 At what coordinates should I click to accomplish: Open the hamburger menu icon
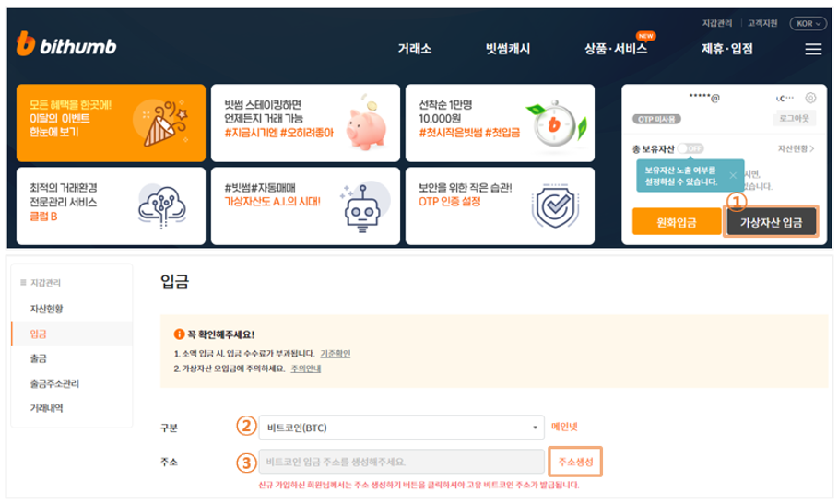tap(813, 49)
